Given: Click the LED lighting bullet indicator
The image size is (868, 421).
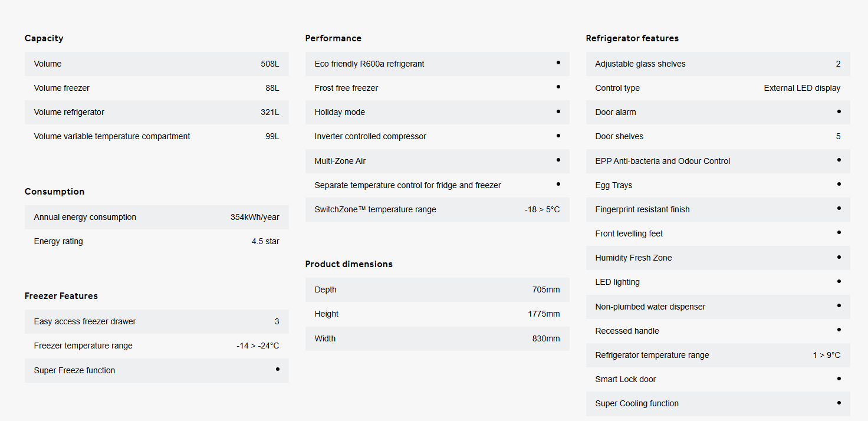Looking at the screenshot, I should 839,281.
